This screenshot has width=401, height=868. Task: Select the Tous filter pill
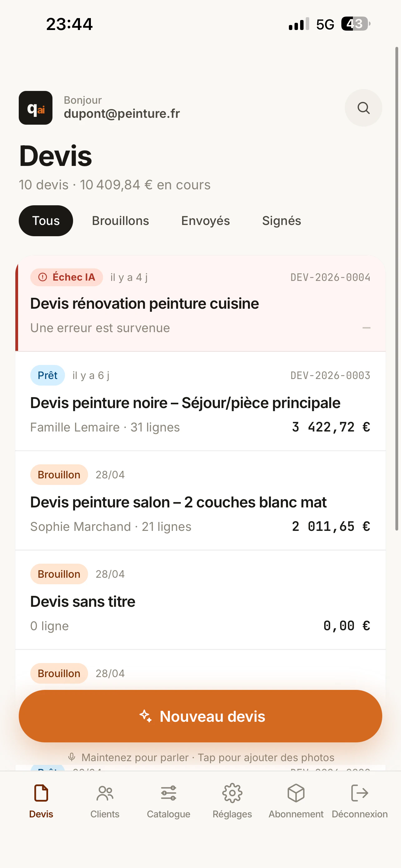click(46, 221)
